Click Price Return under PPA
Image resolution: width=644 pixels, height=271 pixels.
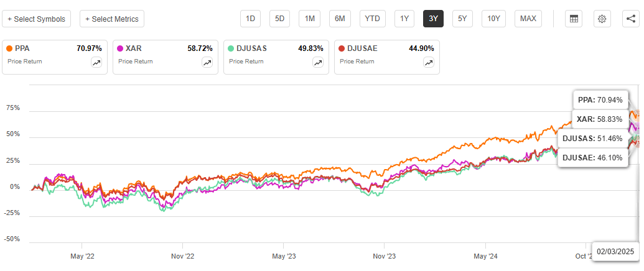click(x=25, y=62)
